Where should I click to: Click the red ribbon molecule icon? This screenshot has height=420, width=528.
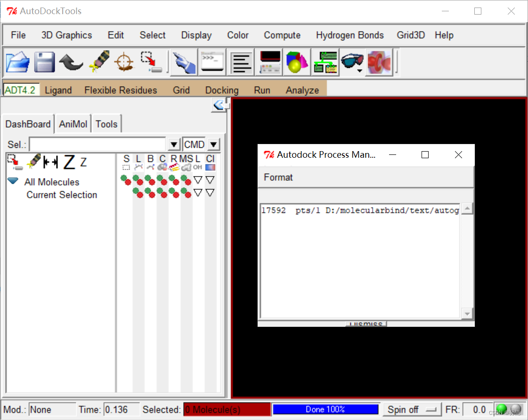coord(379,62)
